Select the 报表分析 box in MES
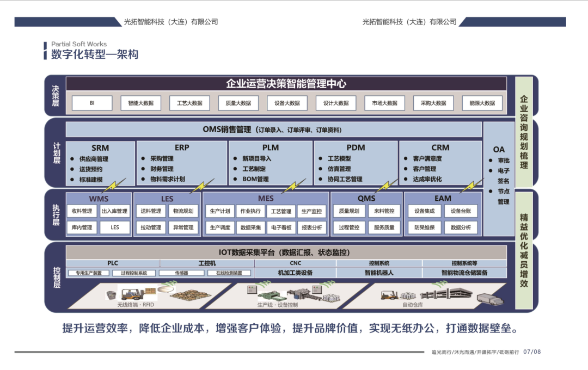 pos(311,227)
